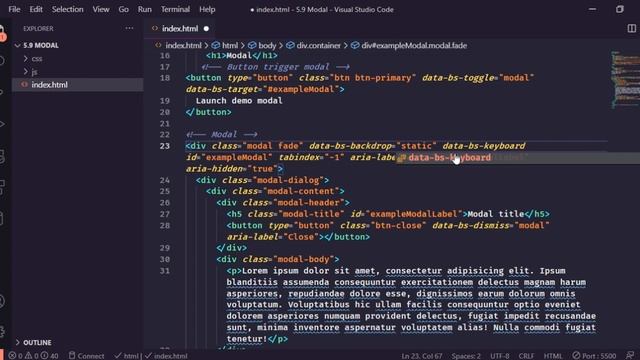Click the "static" backdrop attribute value

click(416, 146)
